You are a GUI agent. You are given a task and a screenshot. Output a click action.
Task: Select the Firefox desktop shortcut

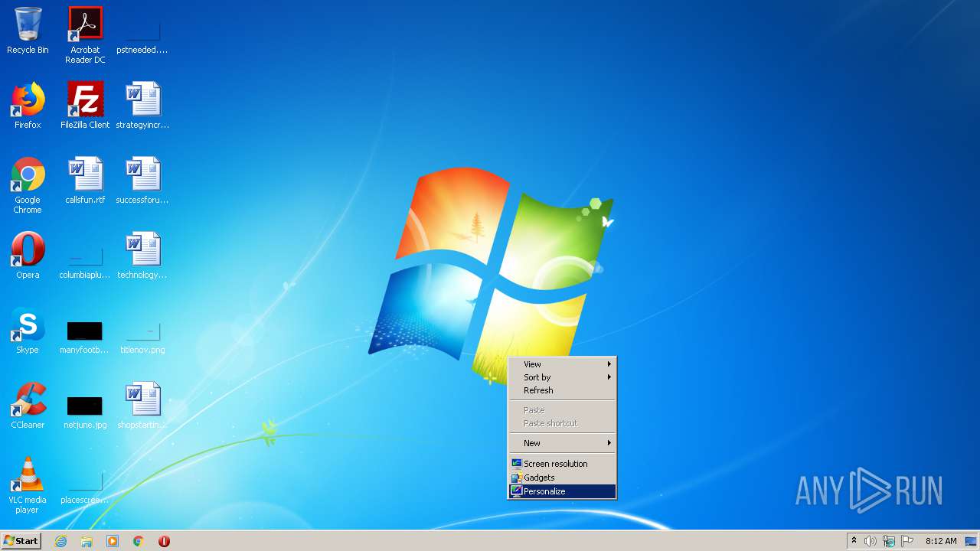coord(28,106)
